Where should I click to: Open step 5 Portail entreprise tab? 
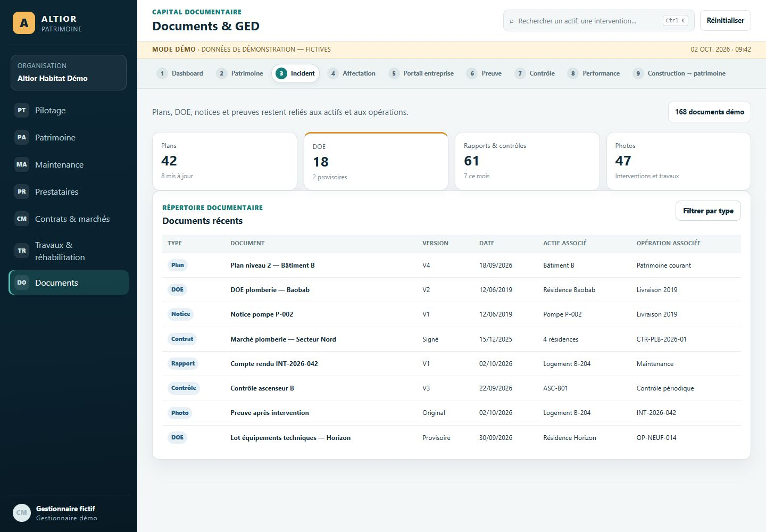tap(421, 73)
